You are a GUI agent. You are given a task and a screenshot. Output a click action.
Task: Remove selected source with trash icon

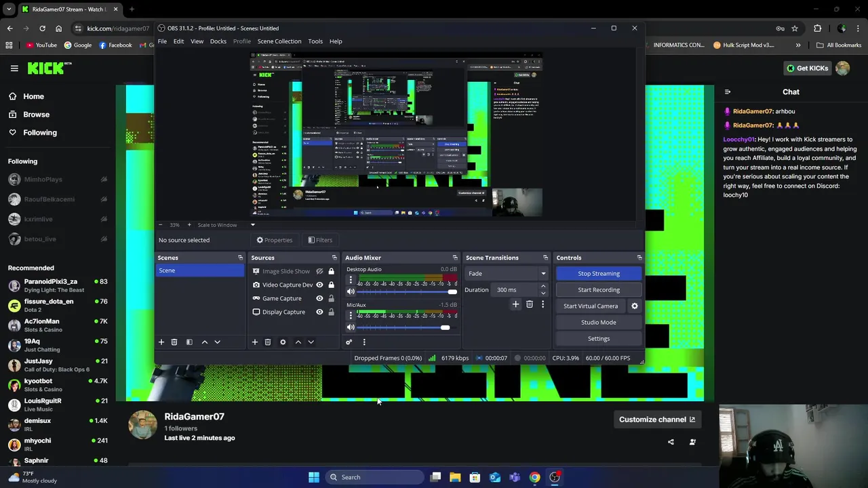coord(268,342)
